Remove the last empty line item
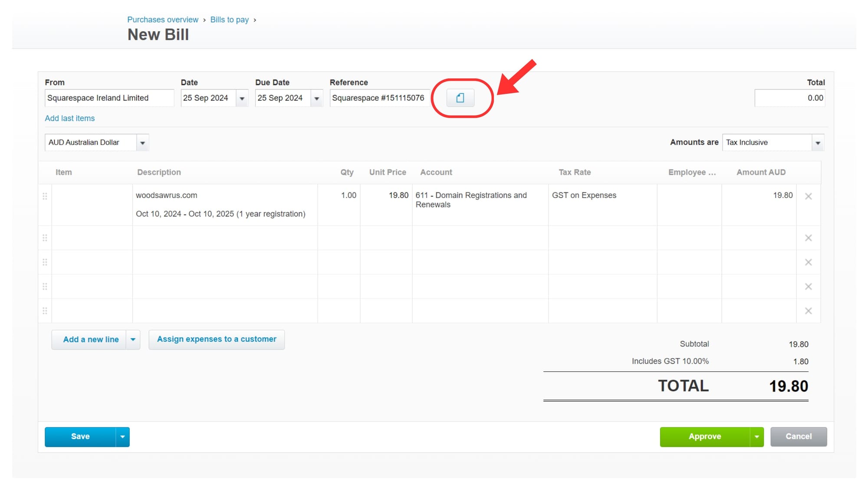This screenshot has height=485, width=868. (x=808, y=311)
